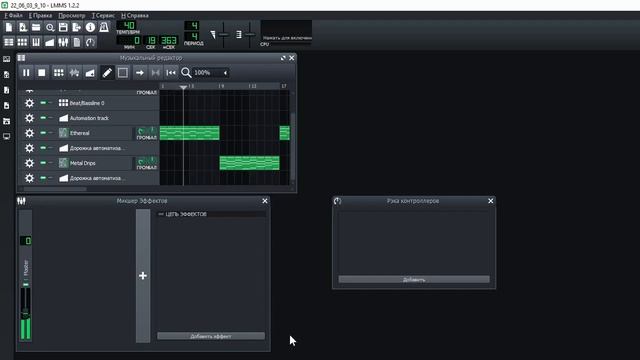Mute the Metal Drips track
Viewport: 640px width, 360px height.
tap(43, 162)
